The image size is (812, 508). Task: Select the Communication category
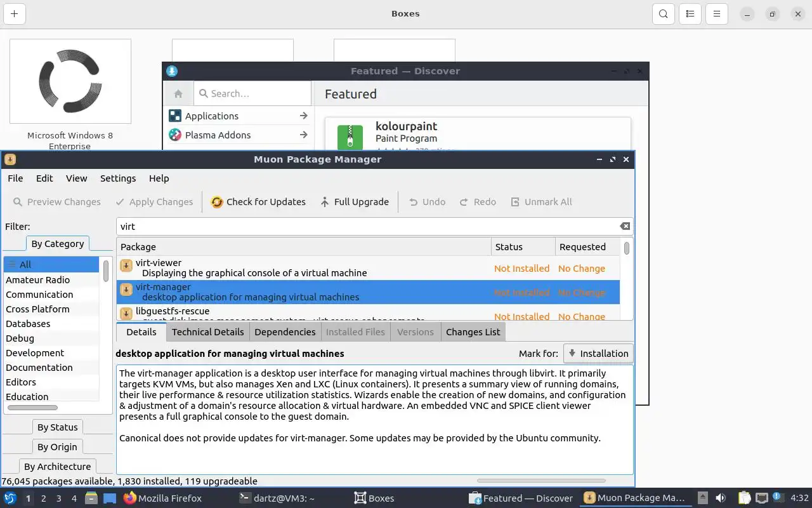[51, 295]
